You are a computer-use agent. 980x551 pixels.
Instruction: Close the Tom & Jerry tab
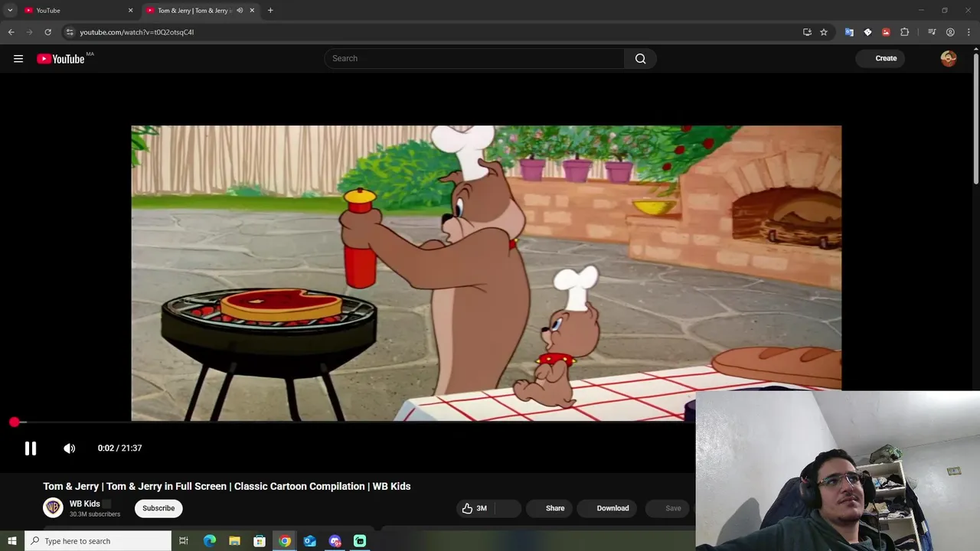pyautogui.click(x=252, y=11)
